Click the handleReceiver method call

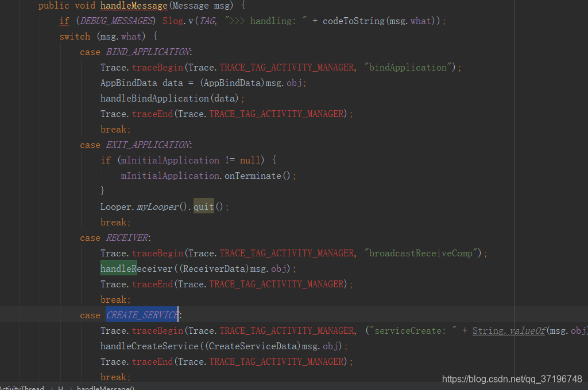coord(136,268)
